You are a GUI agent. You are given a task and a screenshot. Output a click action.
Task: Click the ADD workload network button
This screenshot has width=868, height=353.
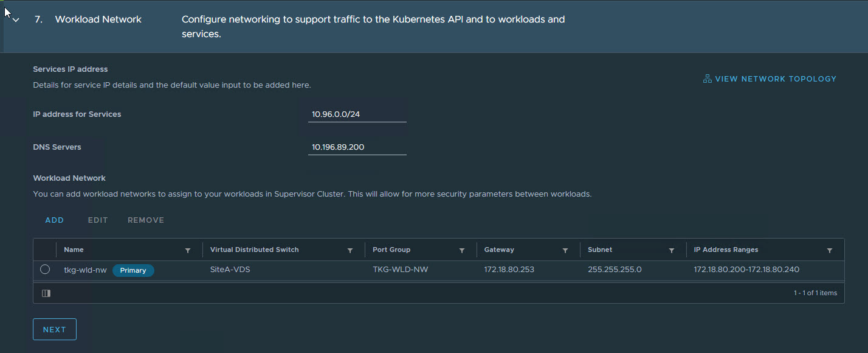[54, 220]
